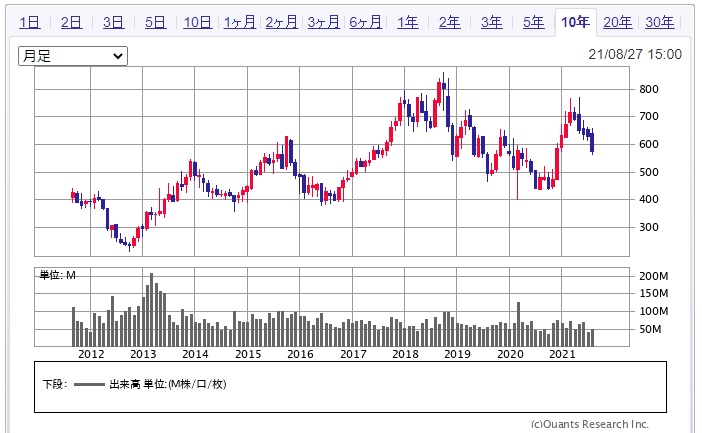Click the 2020 year axis label
Screen dimensions: 702x433
(510, 354)
